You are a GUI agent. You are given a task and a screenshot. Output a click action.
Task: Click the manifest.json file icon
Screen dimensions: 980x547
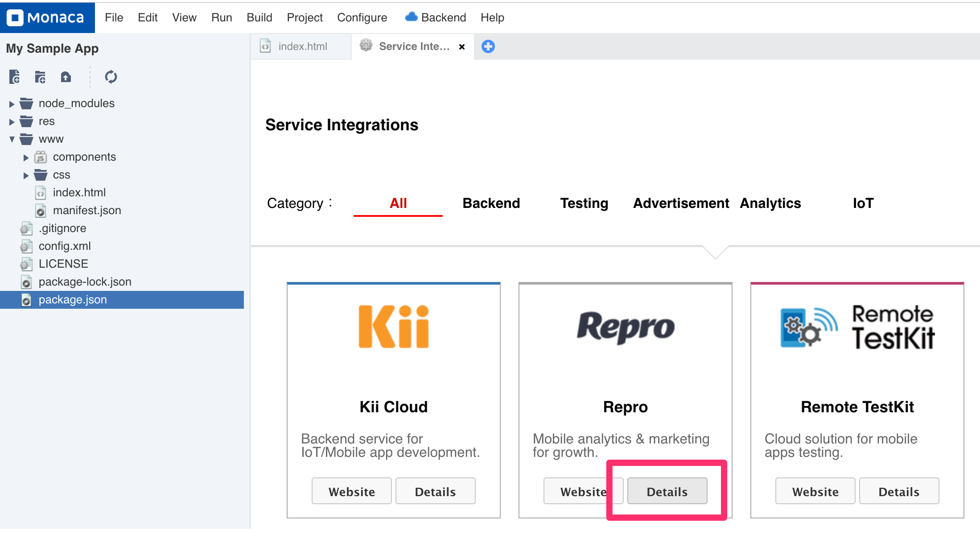(x=41, y=211)
